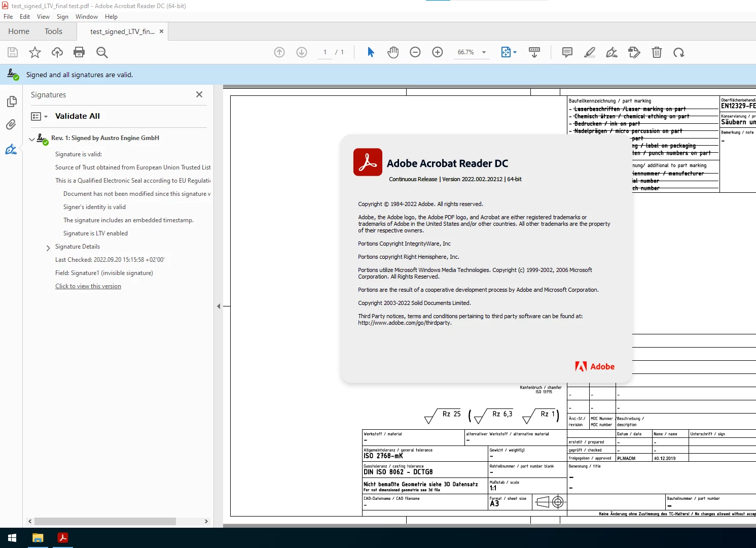
Task: Zoom out with the minus icon
Action: coord(415,52)
